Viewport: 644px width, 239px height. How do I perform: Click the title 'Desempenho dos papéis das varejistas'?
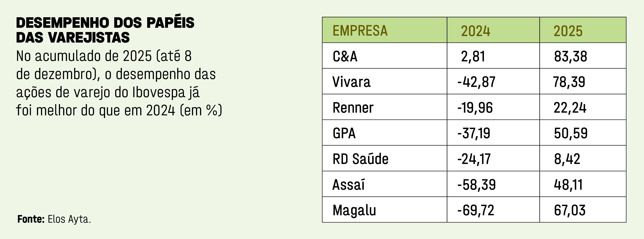[x=105, y=30]
